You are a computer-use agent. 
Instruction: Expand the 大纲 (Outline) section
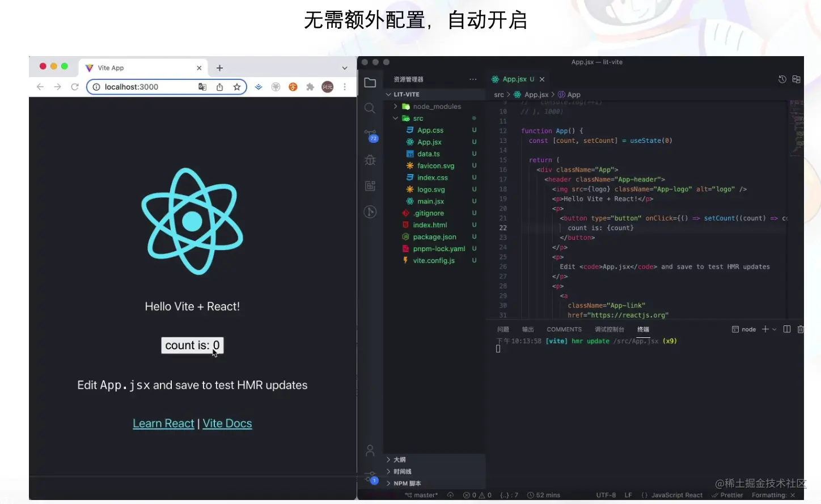pos(435,460)
